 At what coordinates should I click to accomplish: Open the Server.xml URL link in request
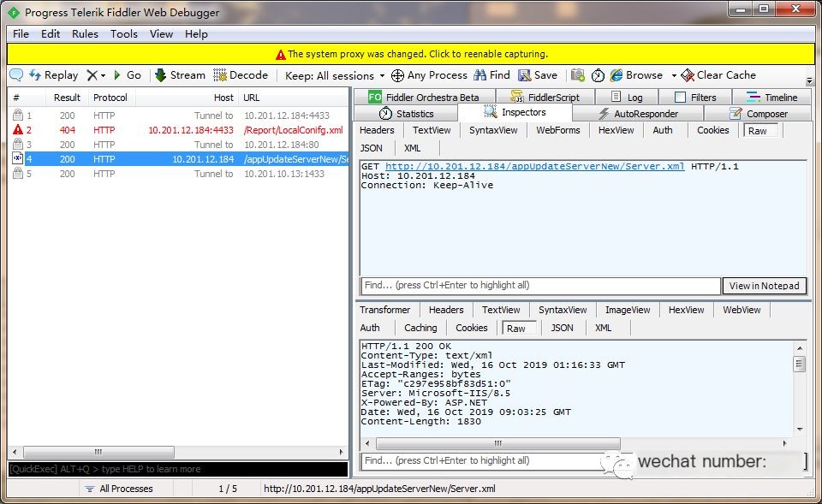(x=534, y=167)
